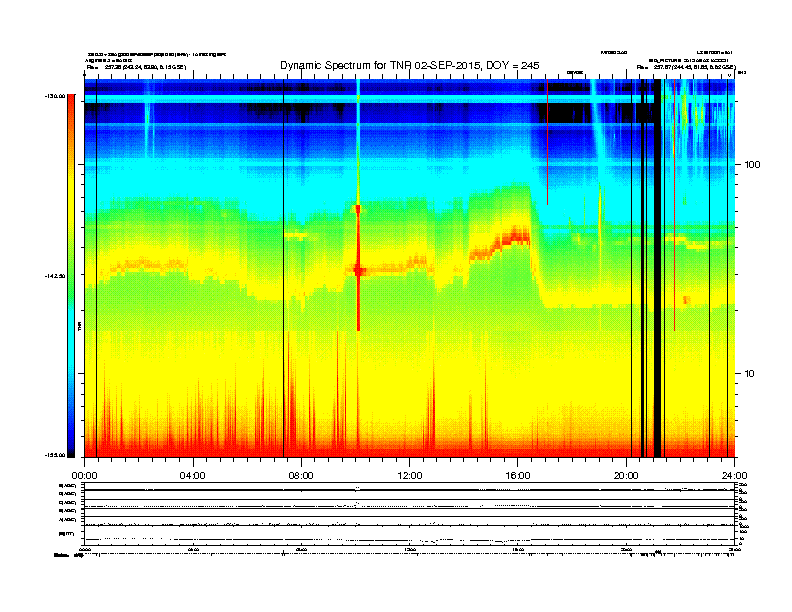Click the -142.50 color scale label

tap(55, 276)
